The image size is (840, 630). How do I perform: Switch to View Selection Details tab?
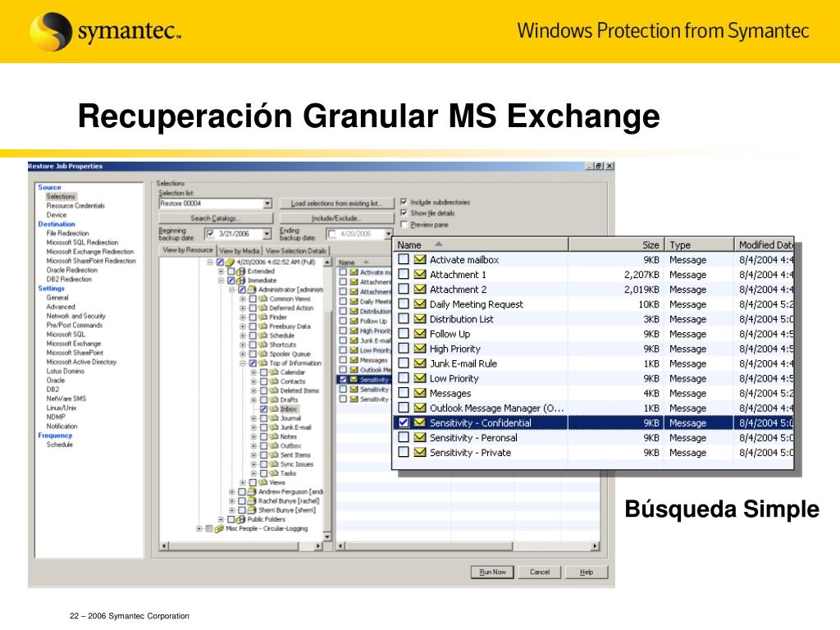coord(296,251)
